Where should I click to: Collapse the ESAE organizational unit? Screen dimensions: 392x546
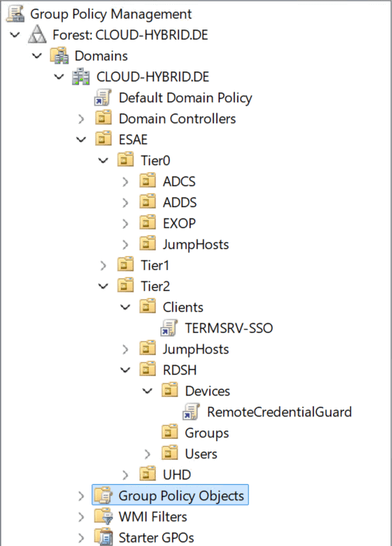click(x=81, y=140)
